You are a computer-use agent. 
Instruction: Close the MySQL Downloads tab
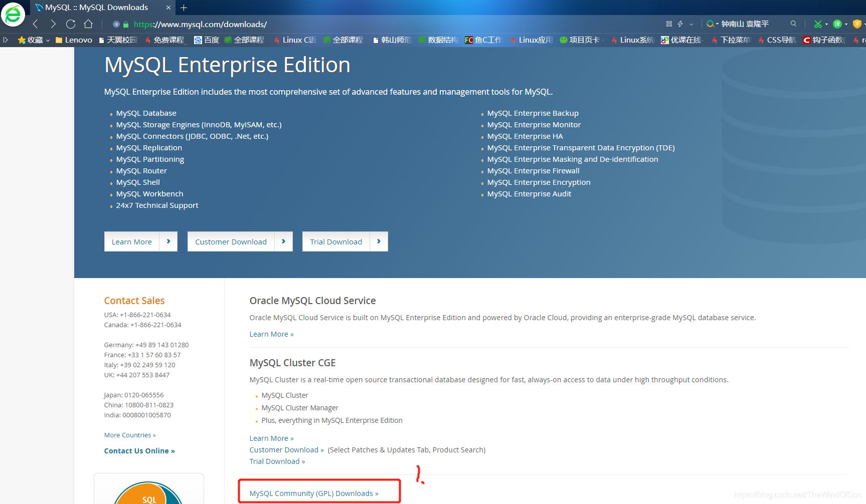[x=168, y=8]
